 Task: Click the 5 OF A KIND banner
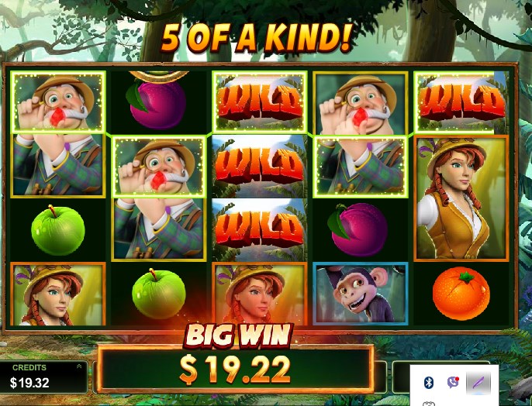coord(256,38)
